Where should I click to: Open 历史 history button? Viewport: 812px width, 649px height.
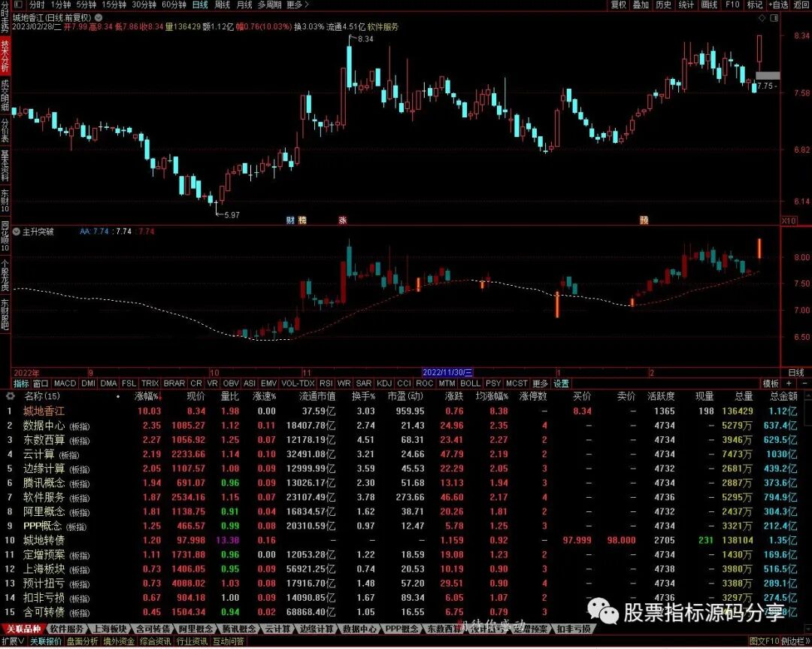pyautogui.click(x=663, y=5)
